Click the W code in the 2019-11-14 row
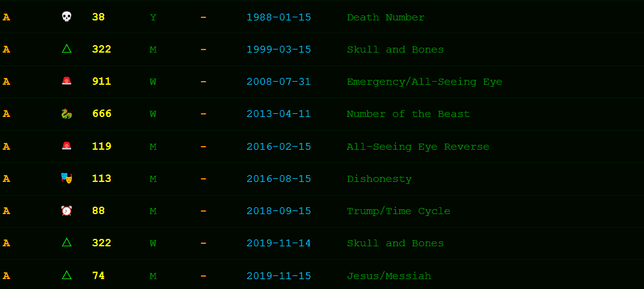This screenshot has width=644, height=289. tap(153, 243)
